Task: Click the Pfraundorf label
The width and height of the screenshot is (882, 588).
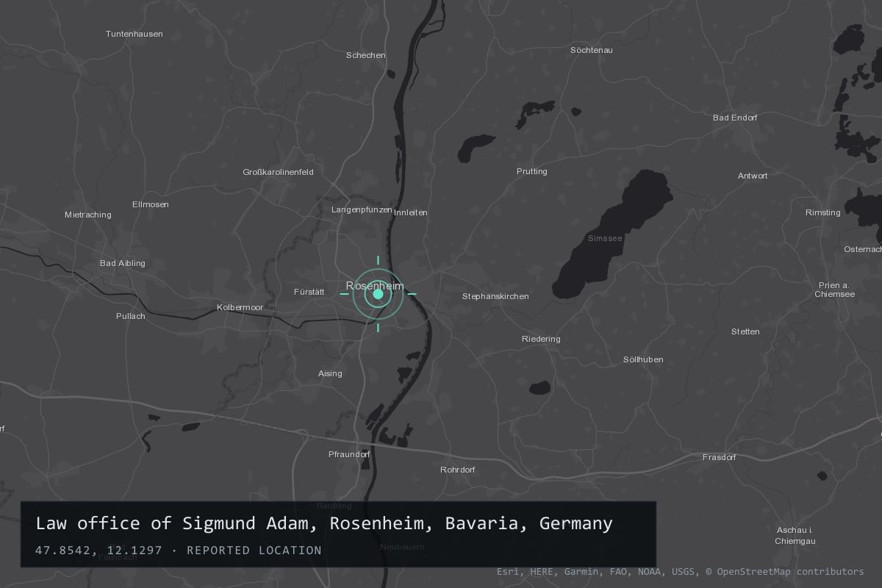Action: 349,454
